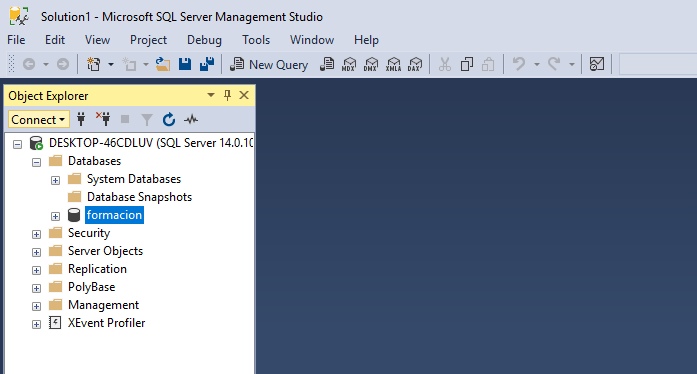Open the File menu
The image size is (697, 374).
[x=16, y=40]
